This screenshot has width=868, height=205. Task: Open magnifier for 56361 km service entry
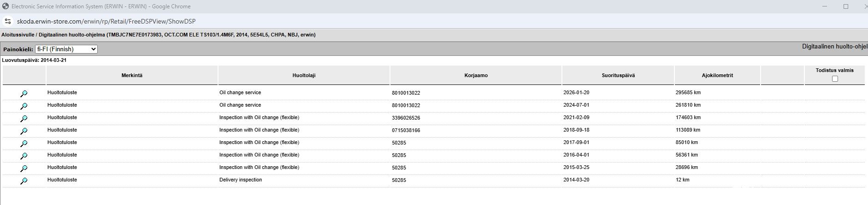pos(24,156)
